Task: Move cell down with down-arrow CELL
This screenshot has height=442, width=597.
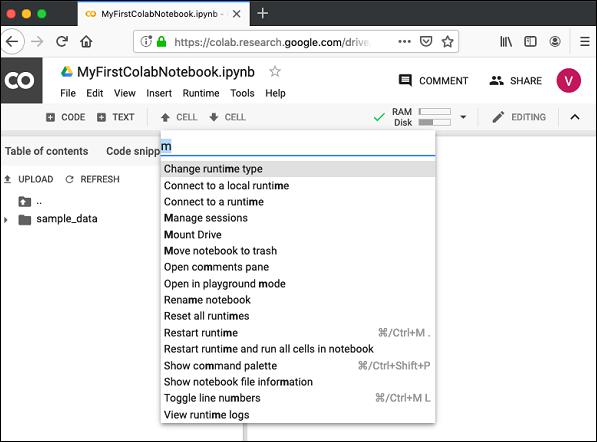Action: click(x=227, y=117)
